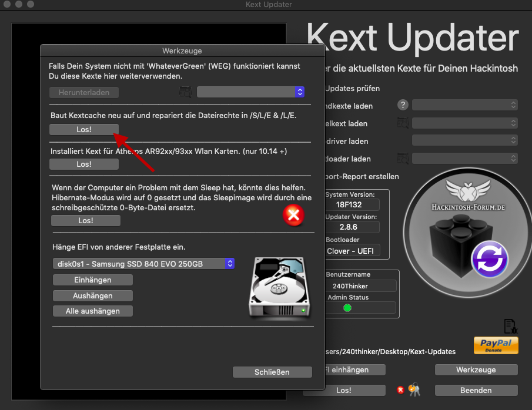532x410 pixels.
Task: Click EFI einhängen button in main window
Action: [x=355, y=369]
